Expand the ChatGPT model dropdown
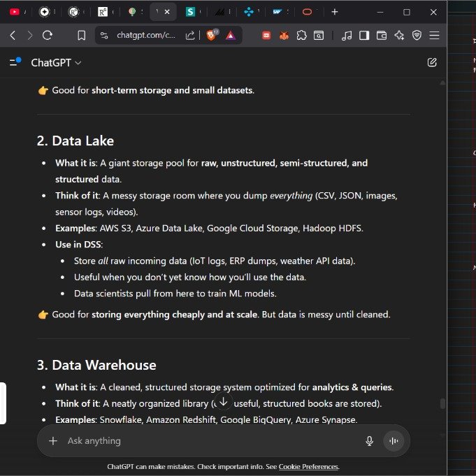476x476 pixels. pos(56,63)
